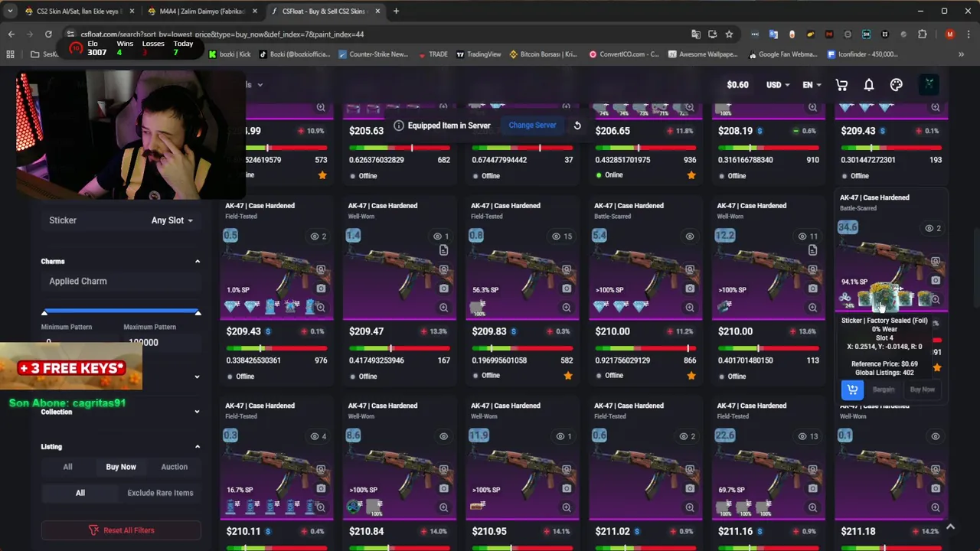
Task: Click the scroll-to-top arrow
Action: [x=950, y=527]
